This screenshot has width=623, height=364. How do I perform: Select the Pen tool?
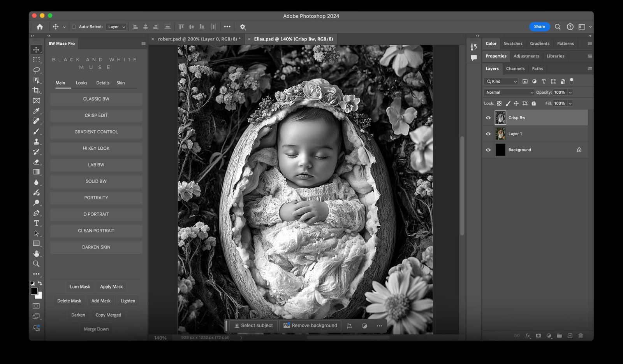(36, 213)
